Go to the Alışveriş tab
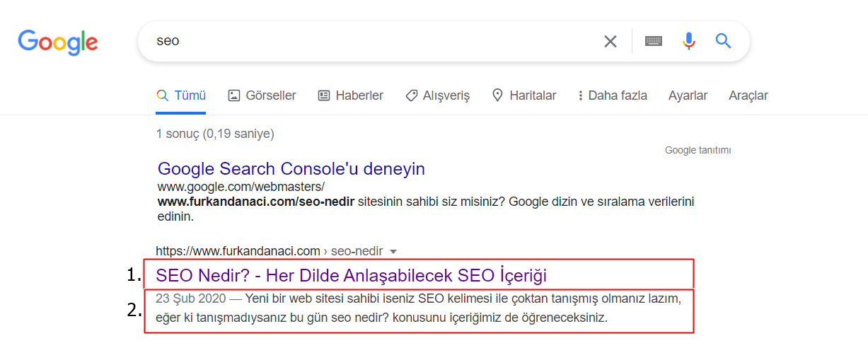Screen dimensions: 868x348 (x=437, y=95)
